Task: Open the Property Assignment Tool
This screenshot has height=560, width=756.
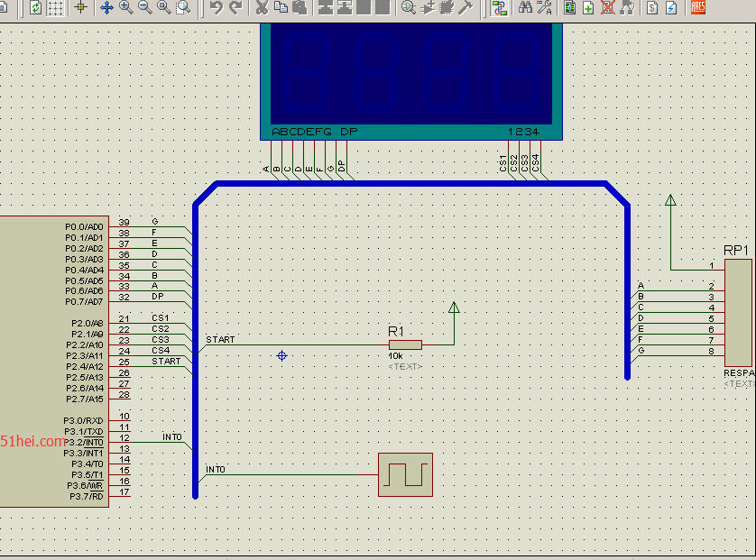Action: (544, 8)
